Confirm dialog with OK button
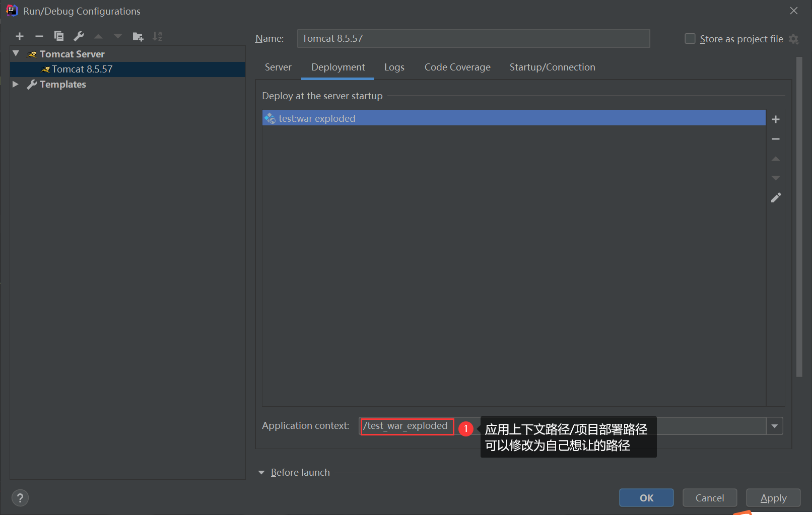Image resolution: width=812 pixels, height=515 pixels. [x=646, y=498]
